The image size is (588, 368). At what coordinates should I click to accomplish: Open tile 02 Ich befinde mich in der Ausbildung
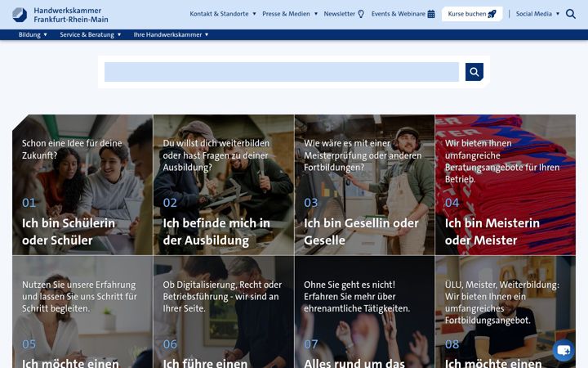(224, 185)
